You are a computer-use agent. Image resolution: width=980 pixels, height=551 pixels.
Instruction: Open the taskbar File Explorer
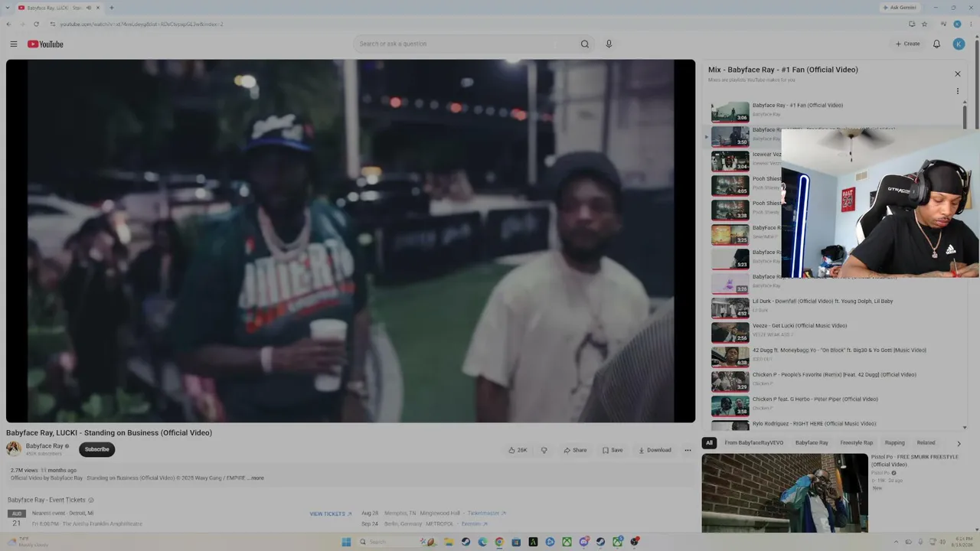coord(449,542)
